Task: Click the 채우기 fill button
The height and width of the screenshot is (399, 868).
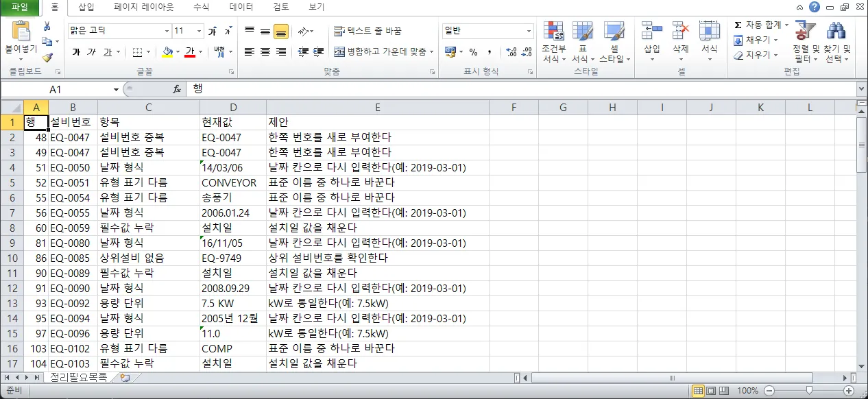Action: [x=757, y=40]
